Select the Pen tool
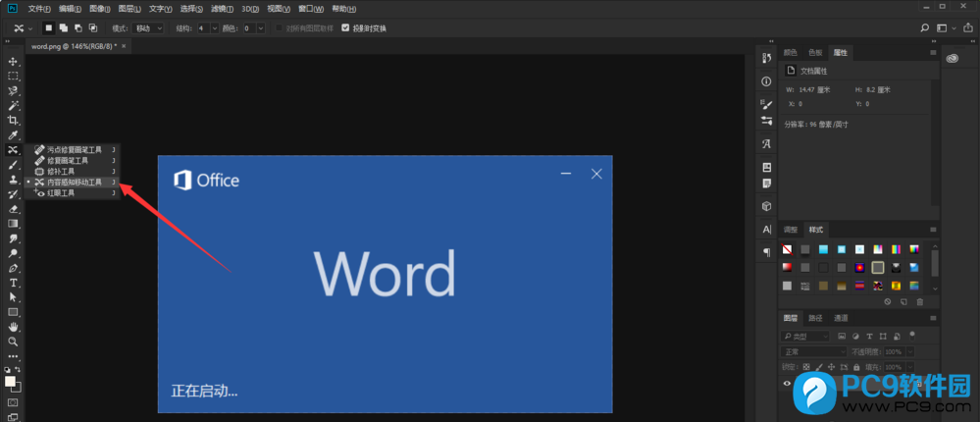Screen dimensions: 980x422 click(13, 268)
